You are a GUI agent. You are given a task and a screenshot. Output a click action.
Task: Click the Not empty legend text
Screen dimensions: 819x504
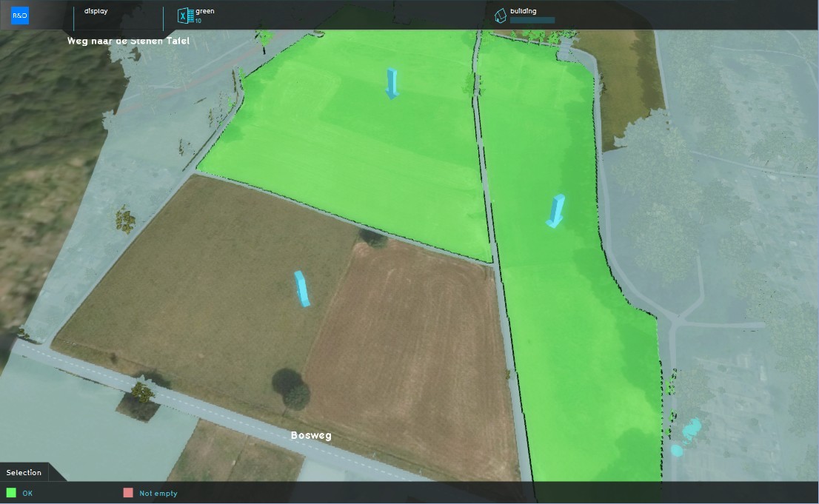click(x=158, y=494)
